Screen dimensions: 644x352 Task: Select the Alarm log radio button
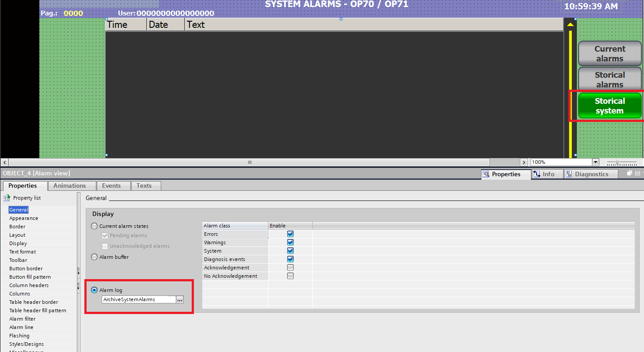point(94,290)
